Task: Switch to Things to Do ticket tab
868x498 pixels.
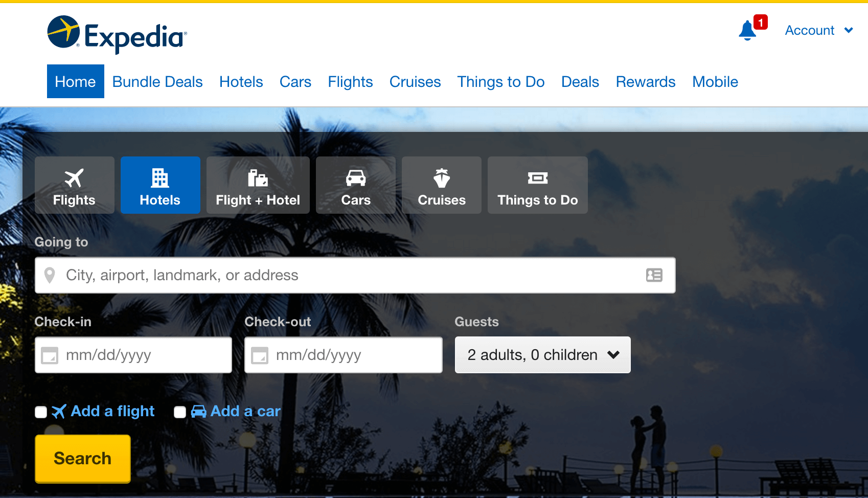Action: tap(537, 185)
